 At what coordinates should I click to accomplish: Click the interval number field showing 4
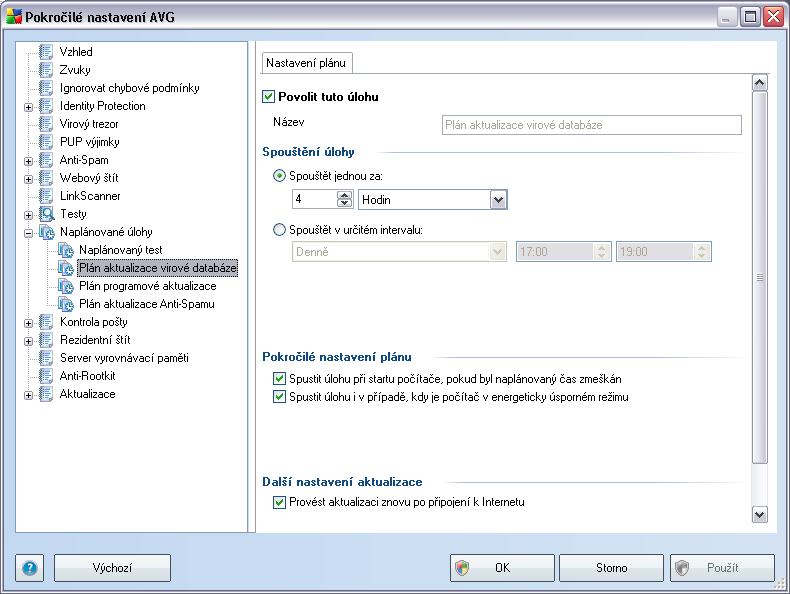tap(315, 200)
